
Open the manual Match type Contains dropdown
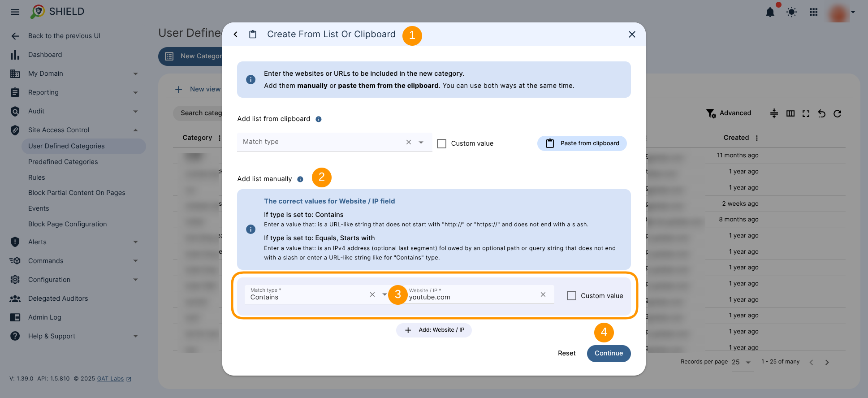(384, 294)
